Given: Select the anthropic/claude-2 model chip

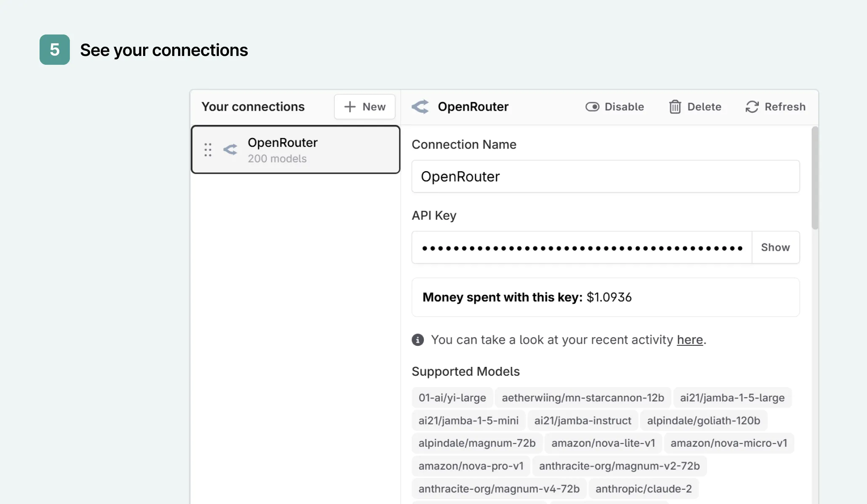Looking at the screenshot, I should coord(643,488).
